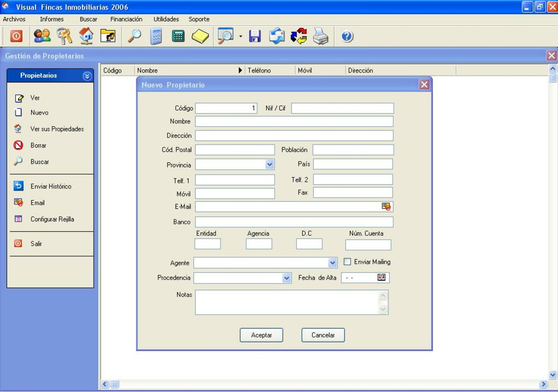Image resolution: width=558 pixels, height=392 pixels.
Task: Click the Banco input field
Action: point(294,222)
